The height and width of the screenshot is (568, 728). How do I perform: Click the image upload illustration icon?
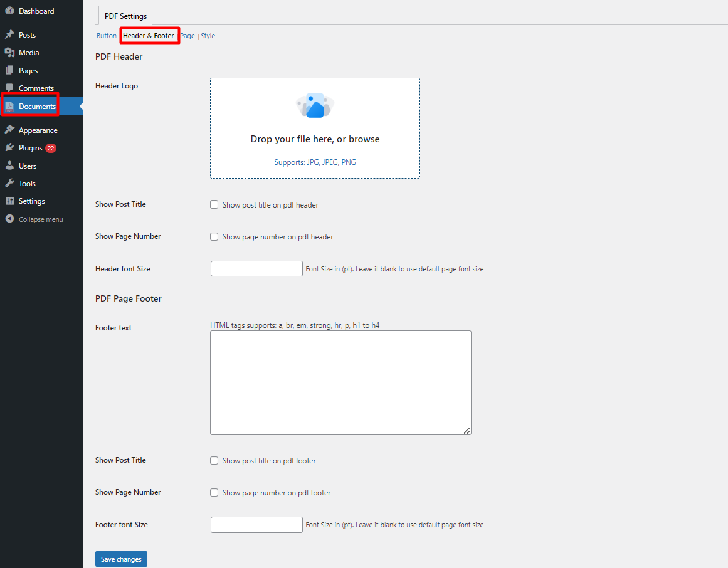point(315,105)
